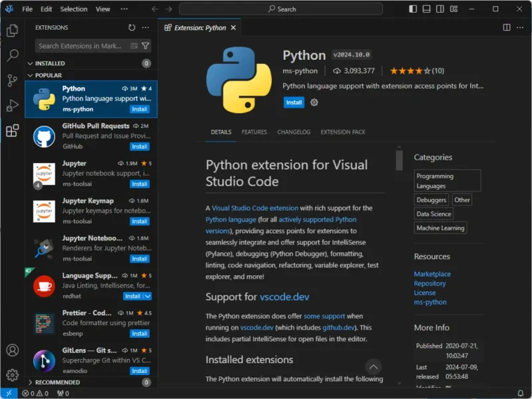532x399 pixels.
Task: Toggle primary side bar visibility
Action: [413, 9]
